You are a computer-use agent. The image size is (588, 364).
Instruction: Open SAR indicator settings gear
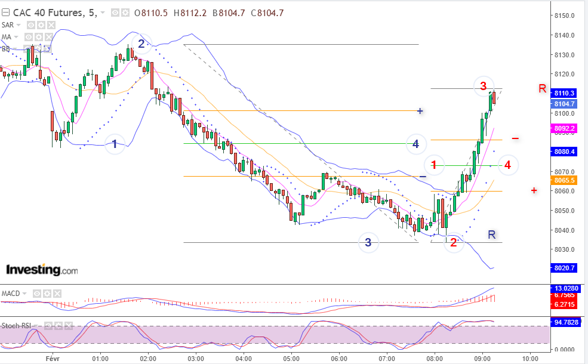click(41, 25)
